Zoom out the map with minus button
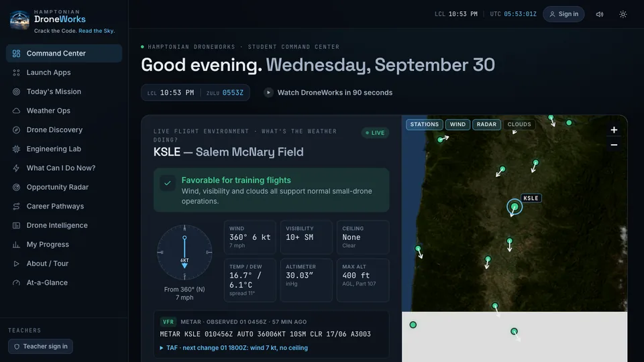644x362 pixels. point(614,145)
